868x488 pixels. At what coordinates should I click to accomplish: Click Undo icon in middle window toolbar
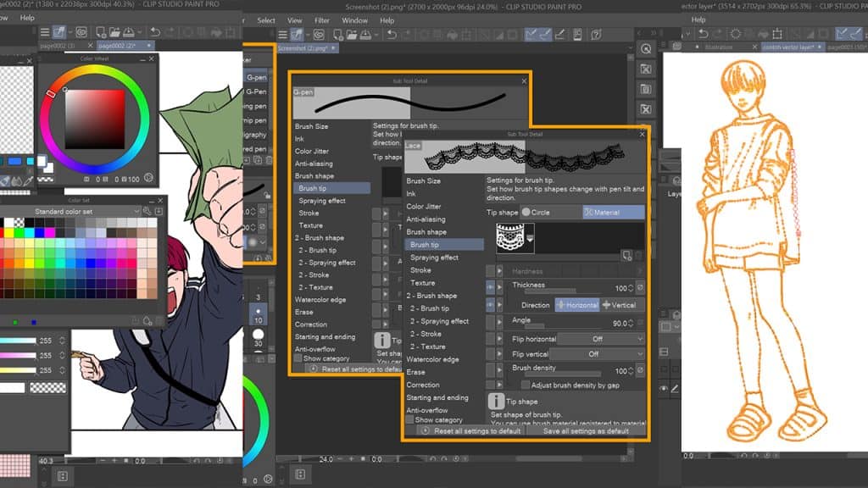point(392,35)
